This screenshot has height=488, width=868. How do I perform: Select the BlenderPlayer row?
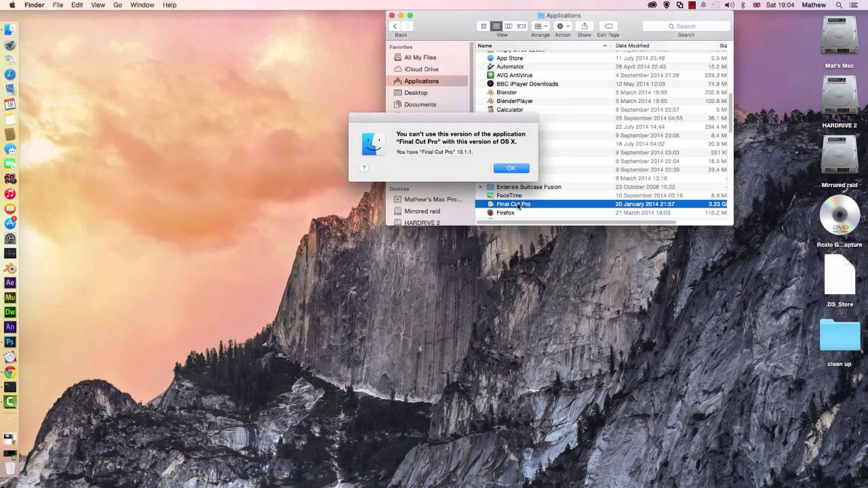tap(601, 101)
